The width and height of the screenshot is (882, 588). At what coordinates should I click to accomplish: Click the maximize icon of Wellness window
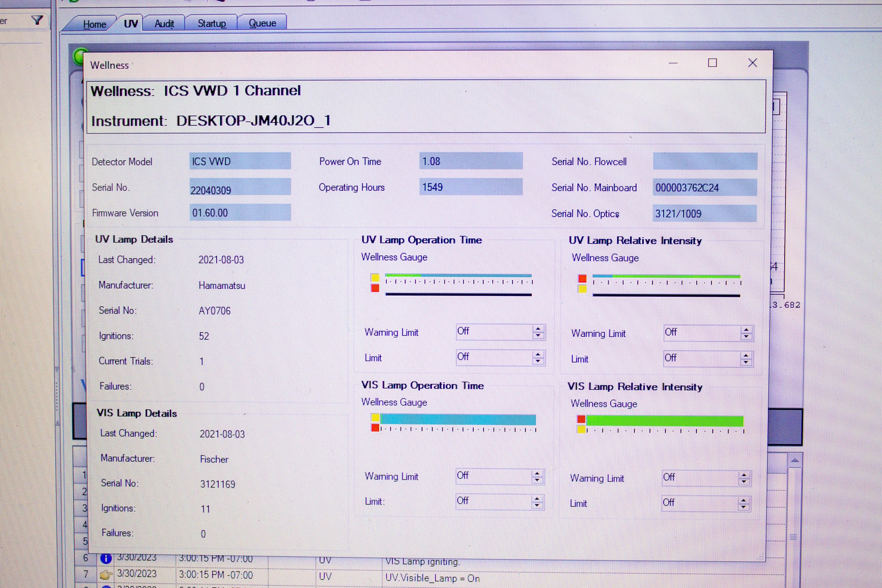pos(712,63)
